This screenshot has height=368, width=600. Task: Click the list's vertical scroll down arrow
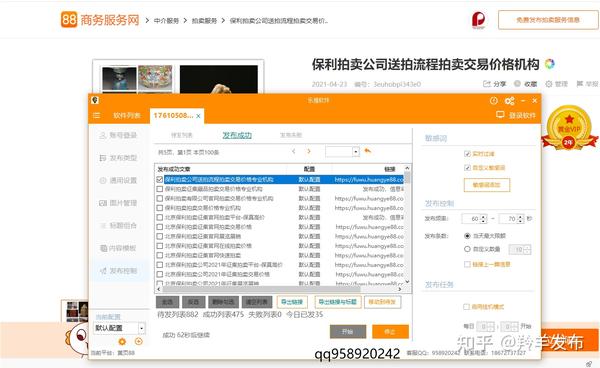click(x=407, y=281)
